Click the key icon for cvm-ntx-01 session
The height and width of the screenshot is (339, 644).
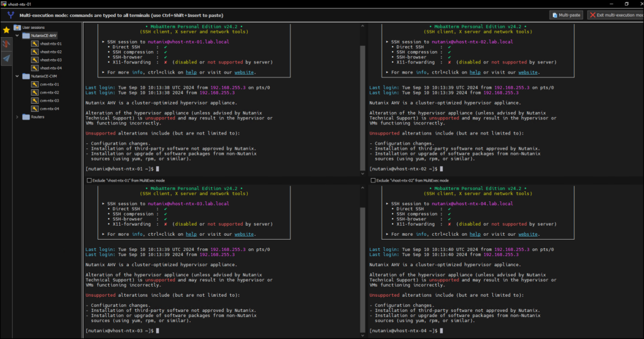click(35, 84)
